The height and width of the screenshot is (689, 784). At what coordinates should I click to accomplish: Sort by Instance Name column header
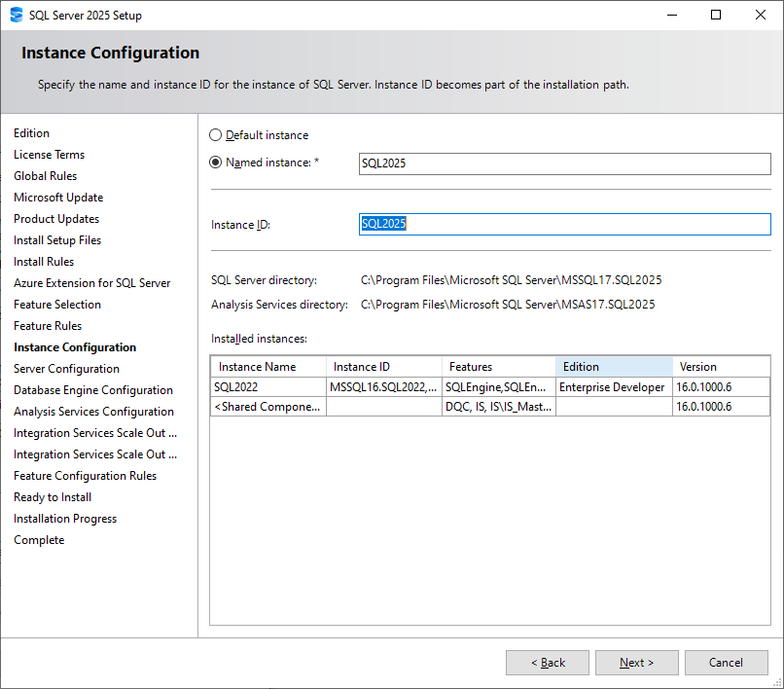(x=268, y=367)
